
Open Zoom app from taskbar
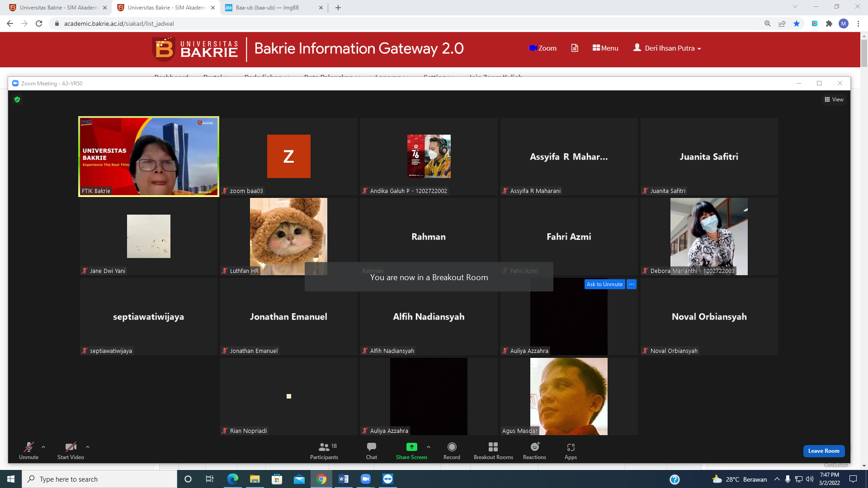tap(365, 479)
